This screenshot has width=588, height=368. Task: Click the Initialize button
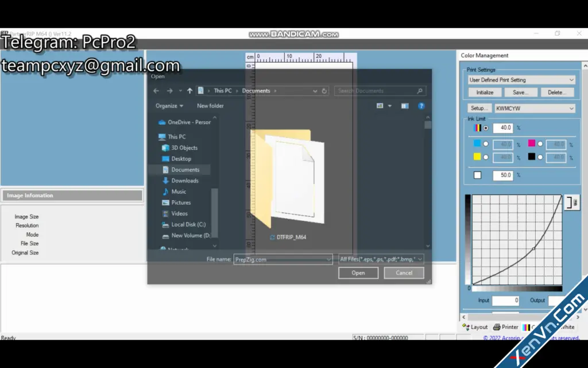(x=485, y=93)
